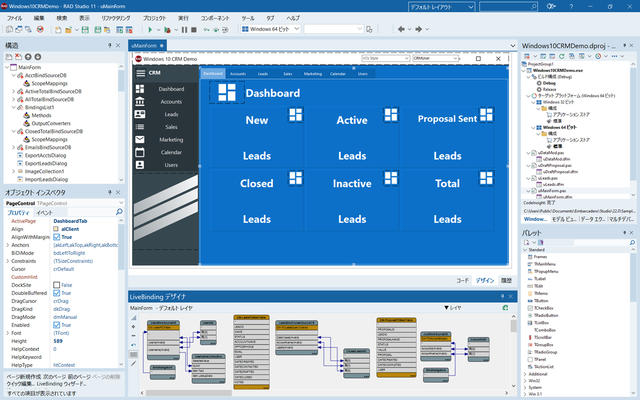Open the layer dropdown in LiveBinding Designer
Viewport: 640px width, 400px height.
tap(452, 308)
